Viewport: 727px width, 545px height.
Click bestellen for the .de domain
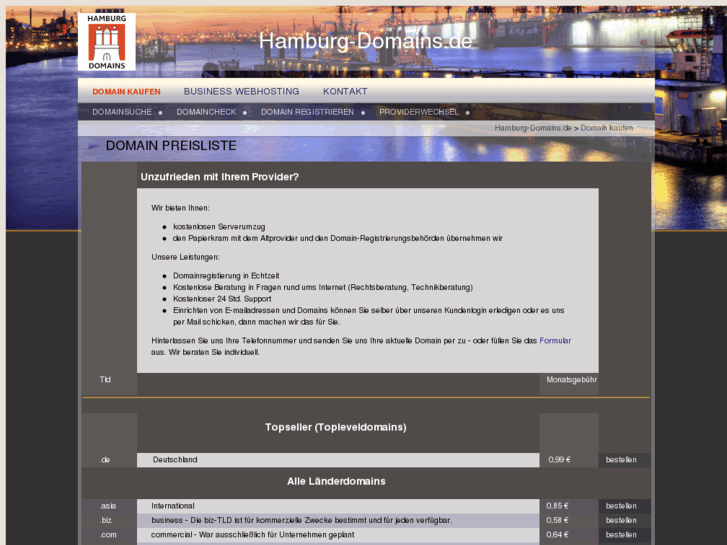click(x=621, y=460)
